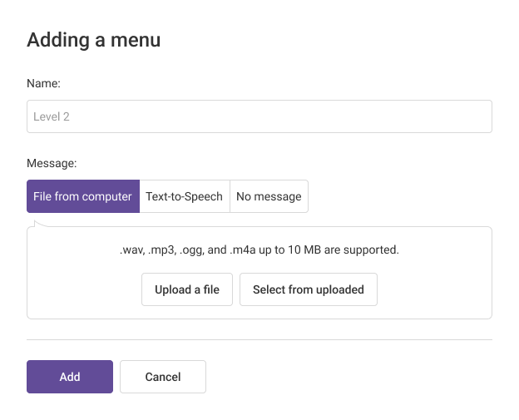Click empty space right of Select from uploaded

coord(432,289)
